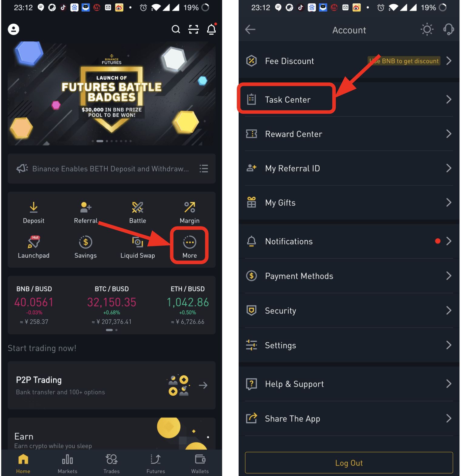Open the notification bell on Home

(211, 29)
